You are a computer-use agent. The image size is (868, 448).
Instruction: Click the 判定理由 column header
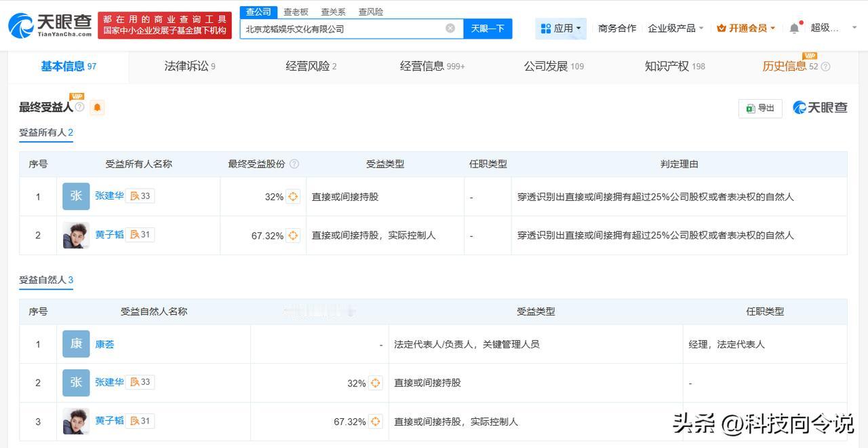click(679, 164)
